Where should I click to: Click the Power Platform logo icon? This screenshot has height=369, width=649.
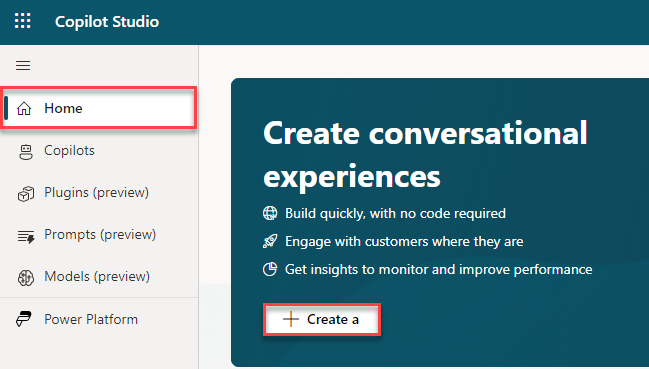pos(24,319)
